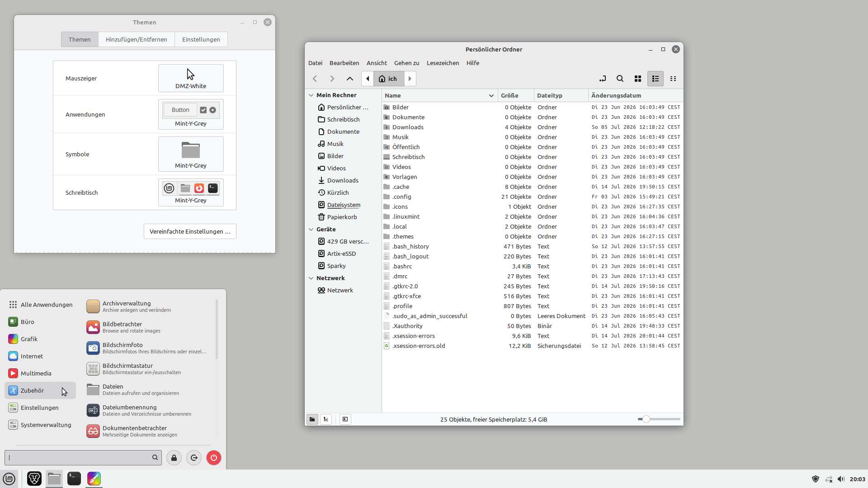Screen dimensions: 868x488
Task: Open the Brave browser from the panel
Action: click(34, 479)
